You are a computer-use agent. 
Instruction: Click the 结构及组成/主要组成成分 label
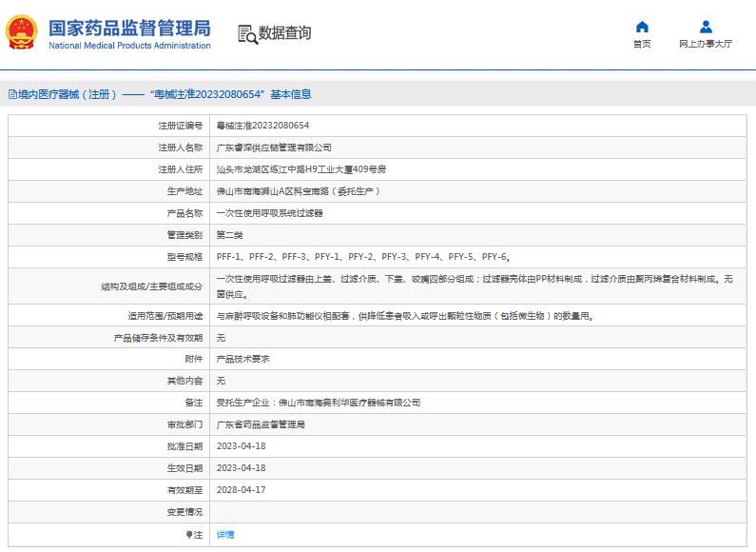click(152, 286)
